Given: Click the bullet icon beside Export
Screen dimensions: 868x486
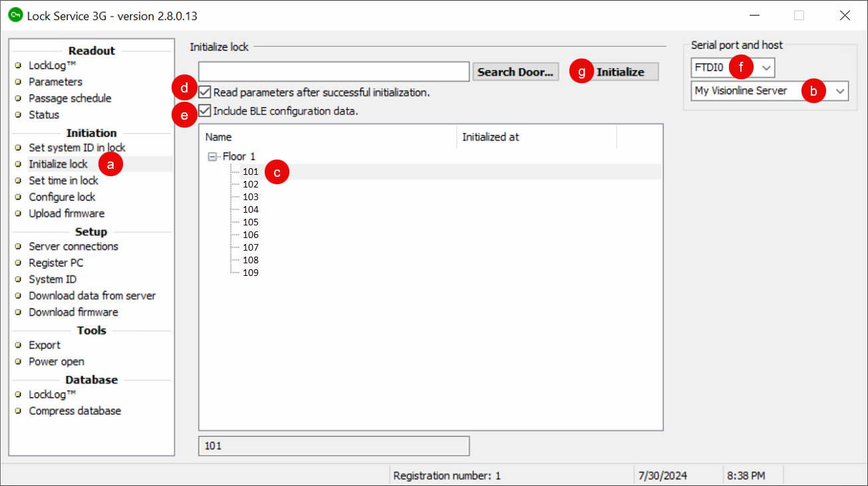Looking at the screenshot, I should click(19, 346).
